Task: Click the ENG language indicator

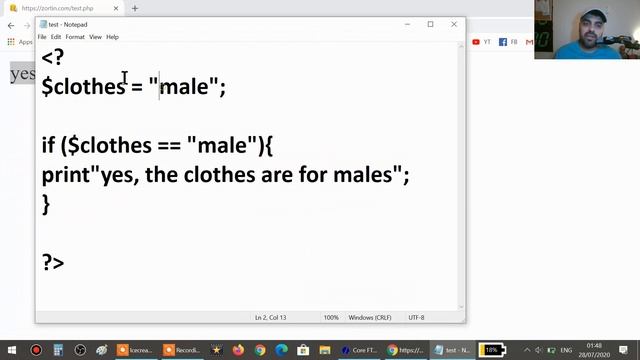Action: [566, 350]
